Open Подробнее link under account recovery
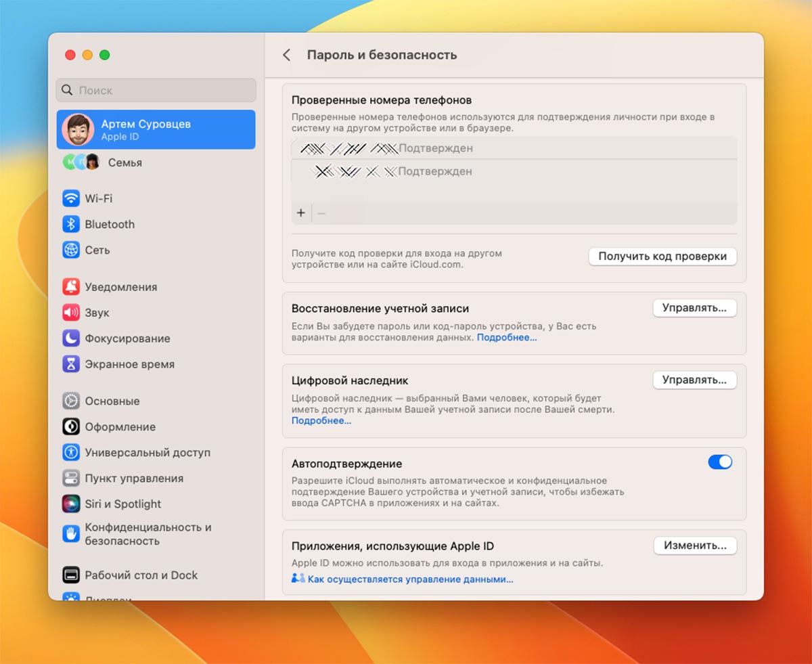This screenshot has height=664, width=812. coord(507,337)
